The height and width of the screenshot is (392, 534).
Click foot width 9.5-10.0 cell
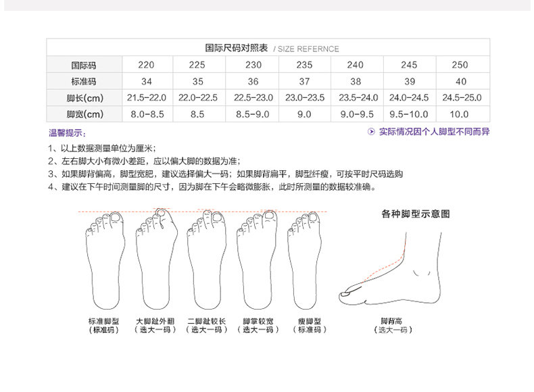(x=408, y=114)
